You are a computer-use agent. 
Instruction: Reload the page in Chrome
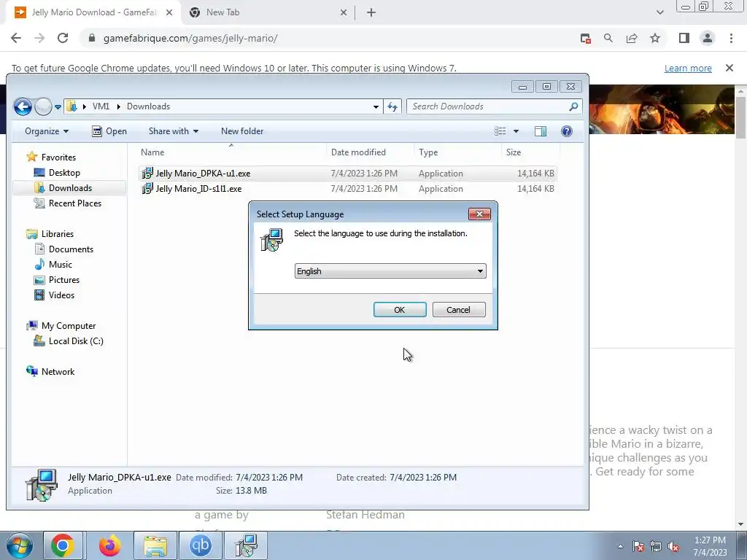coord(63,38)
